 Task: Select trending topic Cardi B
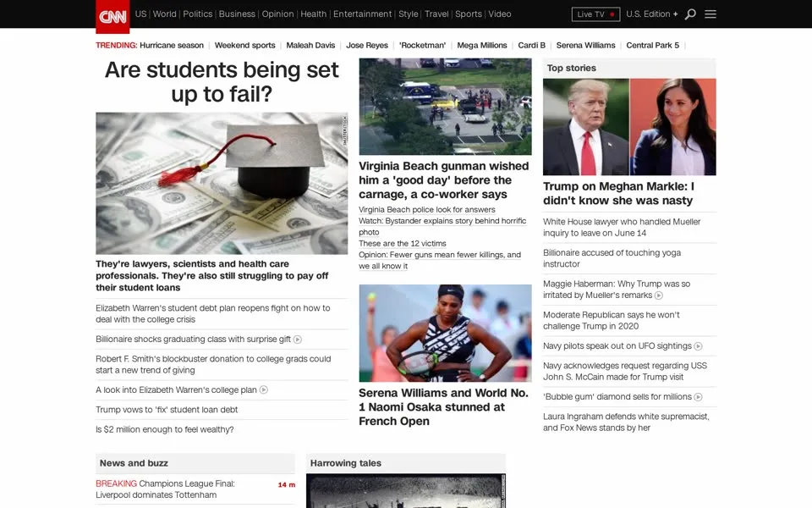click(531, 46)
